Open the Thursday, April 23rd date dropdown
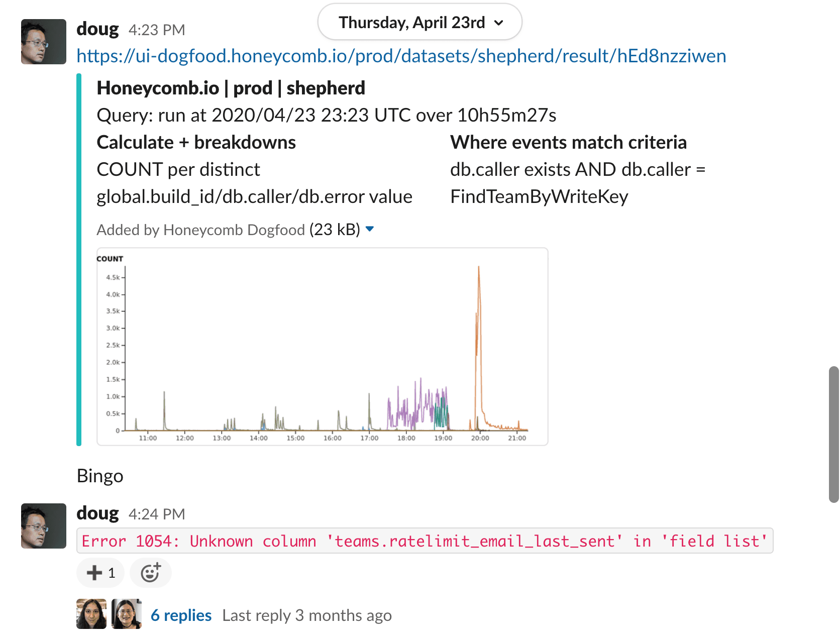The width and height of the screenshot is (840, 640). (420, 23)
